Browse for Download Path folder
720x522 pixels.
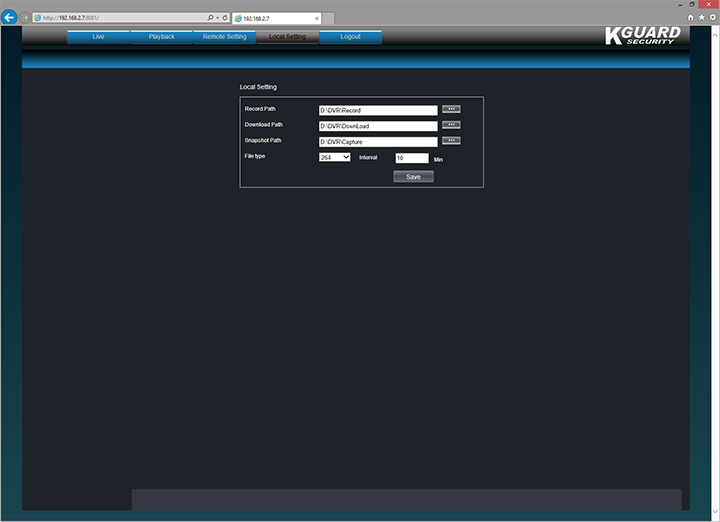(x=451, y=126)
